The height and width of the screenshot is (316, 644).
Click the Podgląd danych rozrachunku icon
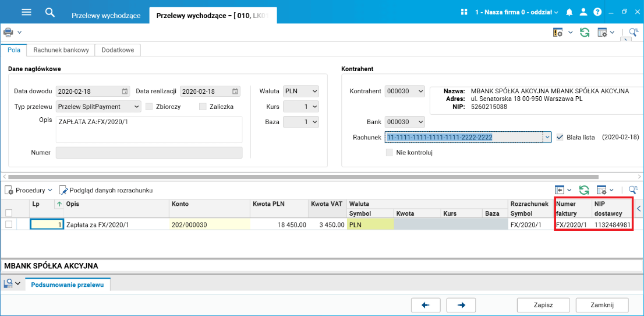[x=63, y=190]
